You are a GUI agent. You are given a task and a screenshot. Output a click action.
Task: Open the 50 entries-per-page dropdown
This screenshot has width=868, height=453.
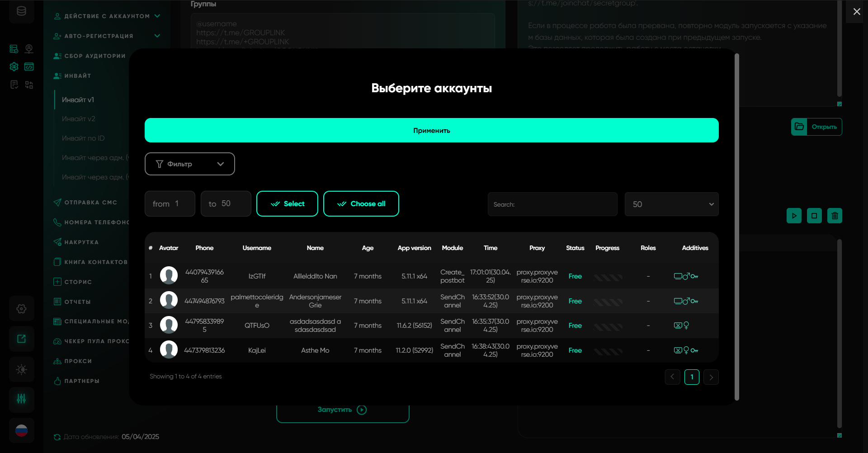tap(671, 204)
